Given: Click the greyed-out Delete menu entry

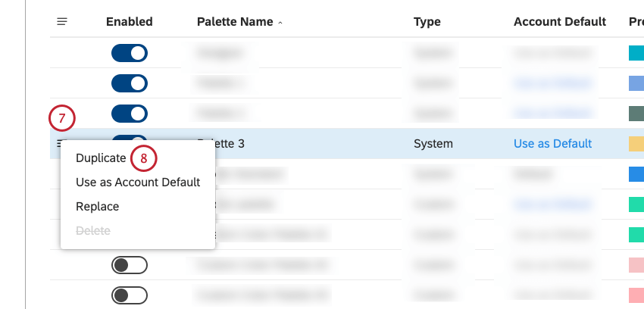Looking at the screenshot, I should 93,230.
